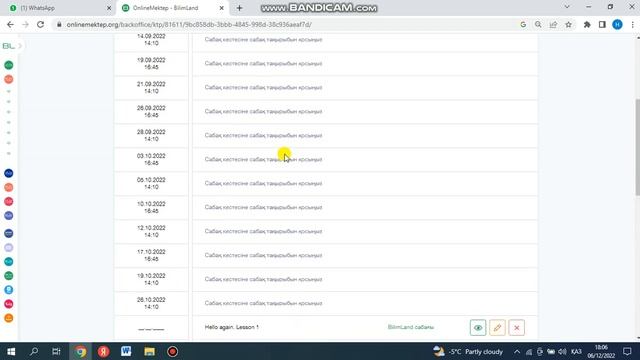
Task: Open the -5°C Partly cloudy weather widget
Action: [468, 351]
